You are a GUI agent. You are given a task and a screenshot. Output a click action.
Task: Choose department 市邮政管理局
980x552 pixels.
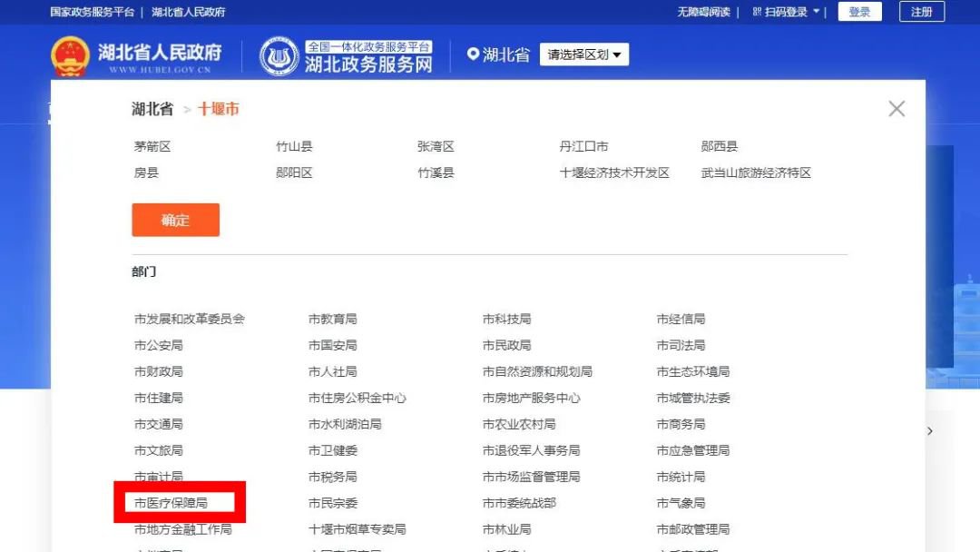click(x=693, y=529)
